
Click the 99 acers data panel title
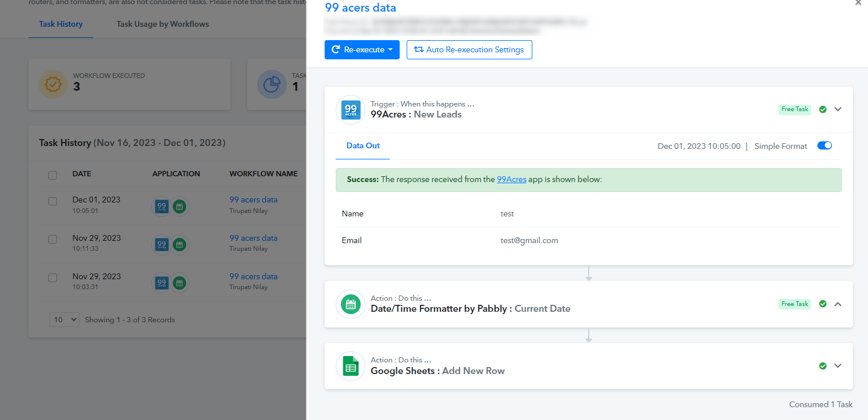(x=361, y=8)
